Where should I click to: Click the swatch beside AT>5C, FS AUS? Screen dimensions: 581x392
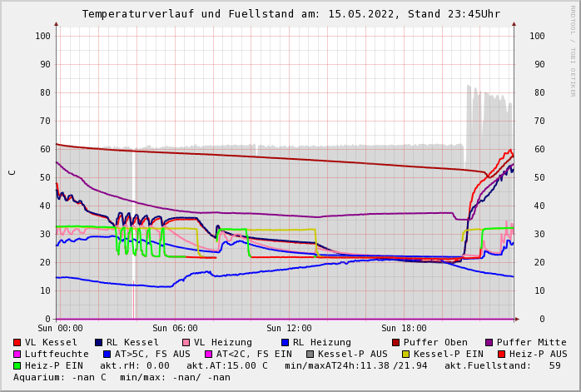[x=107, y=355]
